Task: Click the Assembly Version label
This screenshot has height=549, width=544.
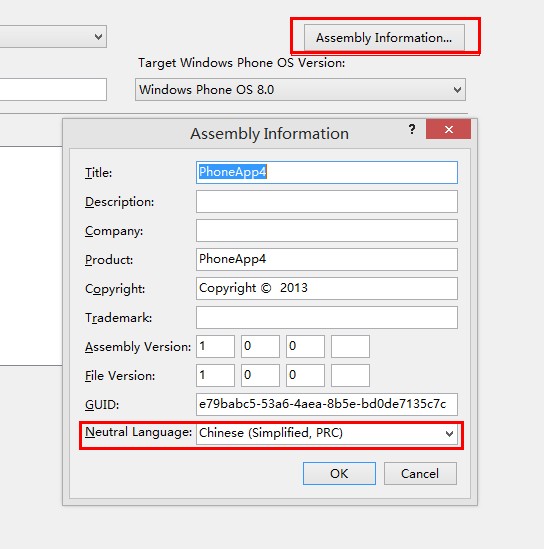Action: [x=138, y=347]
